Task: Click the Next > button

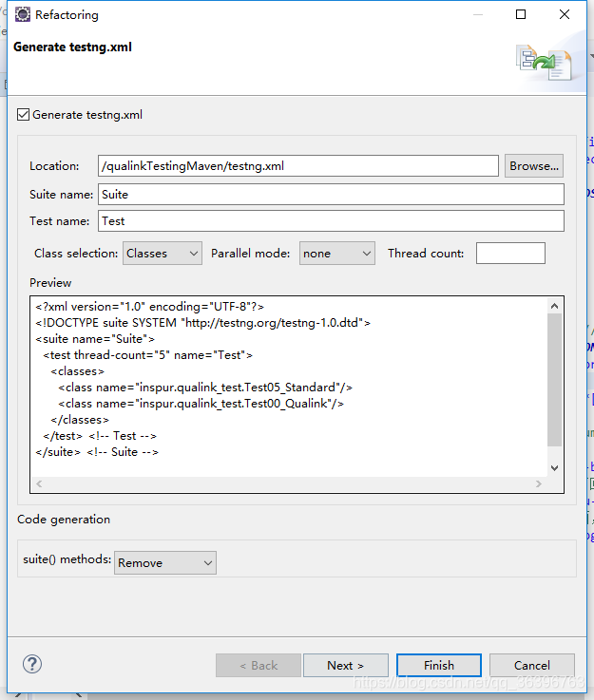Action: coord(346,665)
